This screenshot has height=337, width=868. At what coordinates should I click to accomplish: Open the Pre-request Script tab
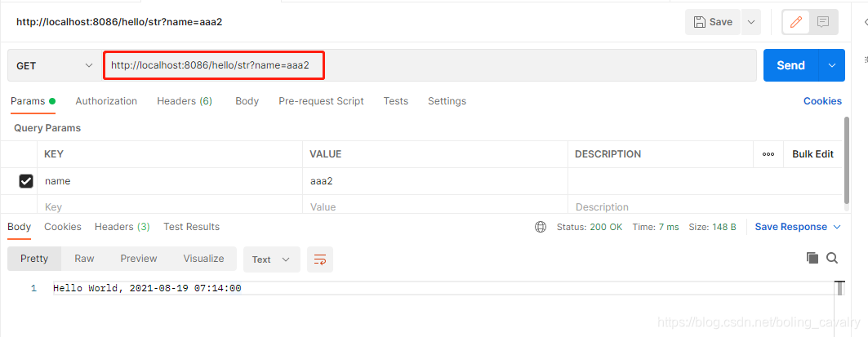[321, 100]
